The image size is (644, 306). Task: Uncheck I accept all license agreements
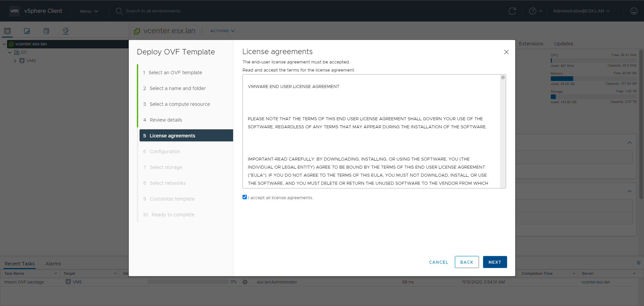[x=245, y=197]
